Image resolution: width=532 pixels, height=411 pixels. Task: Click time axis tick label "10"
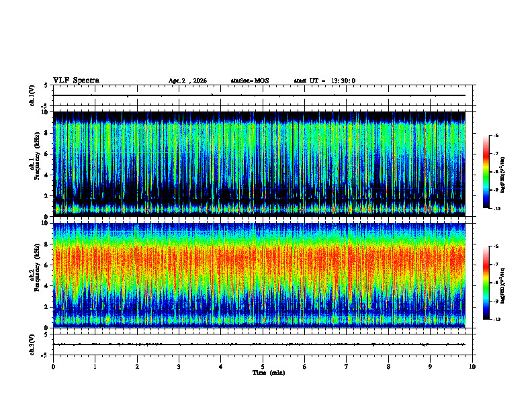472,367
